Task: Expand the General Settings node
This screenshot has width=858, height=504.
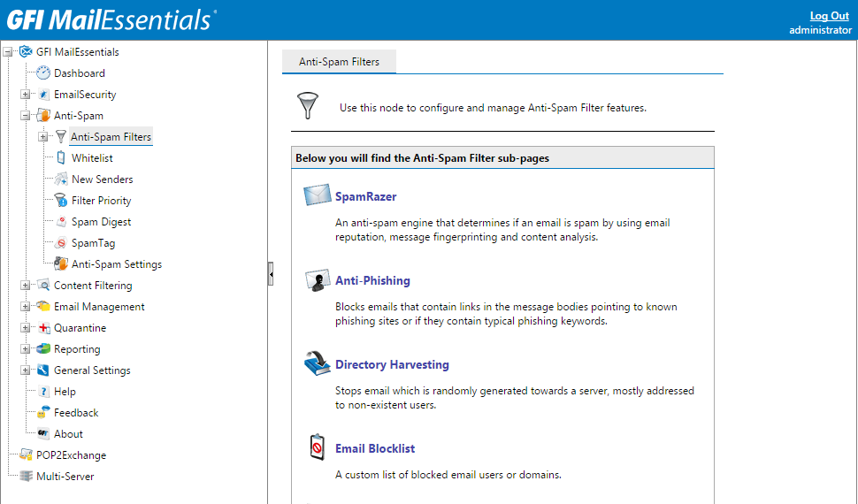Action: (25, 370)
